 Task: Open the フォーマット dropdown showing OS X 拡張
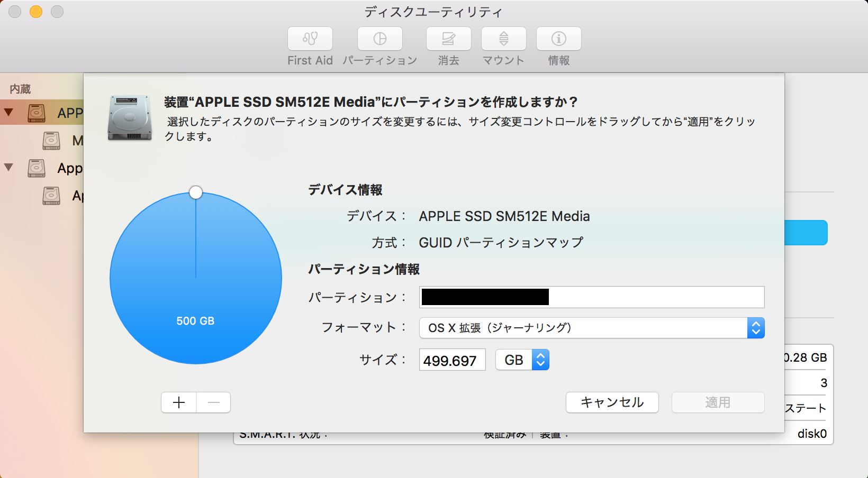coord(592,328)
